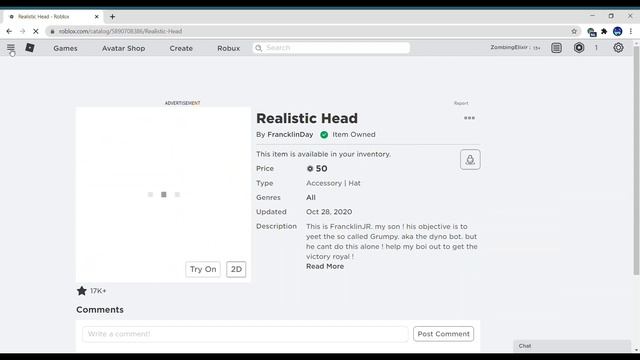Click the Comments heading
Screen dimensions: 640x360
100,310
